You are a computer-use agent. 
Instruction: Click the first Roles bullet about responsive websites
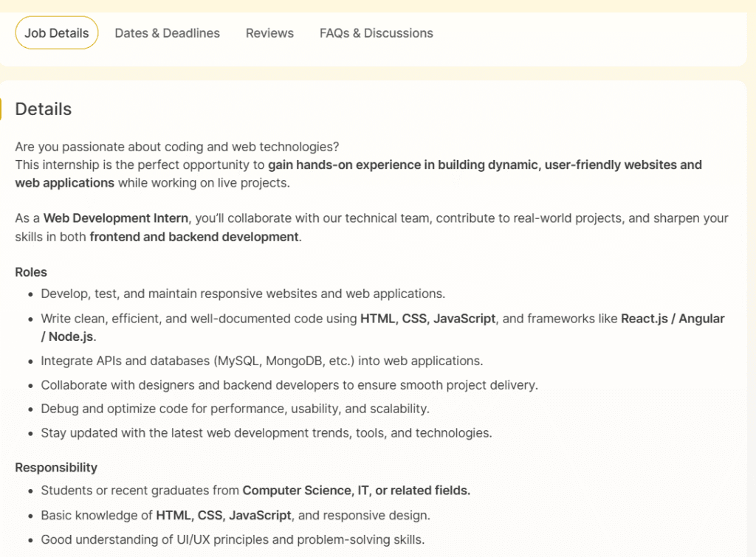pos(242,293)
